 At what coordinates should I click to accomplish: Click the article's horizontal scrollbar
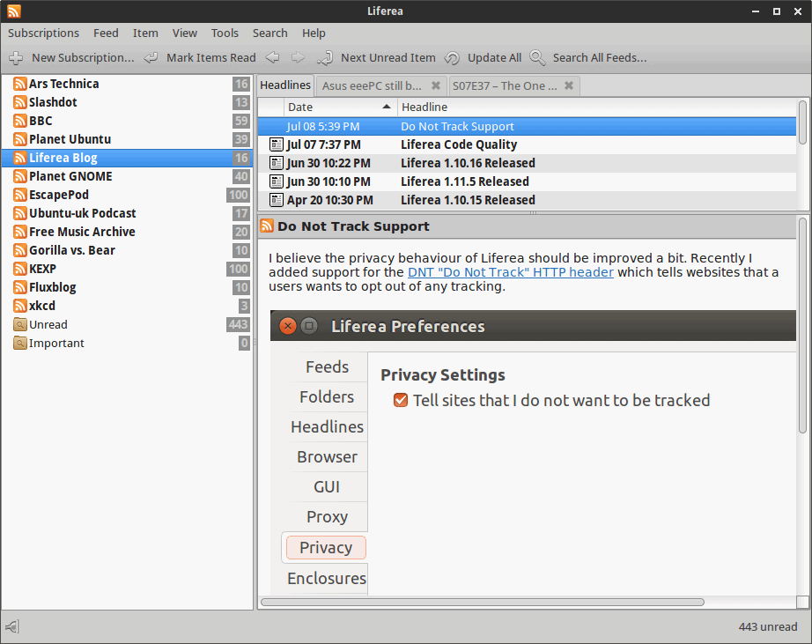tap(482, 602)
